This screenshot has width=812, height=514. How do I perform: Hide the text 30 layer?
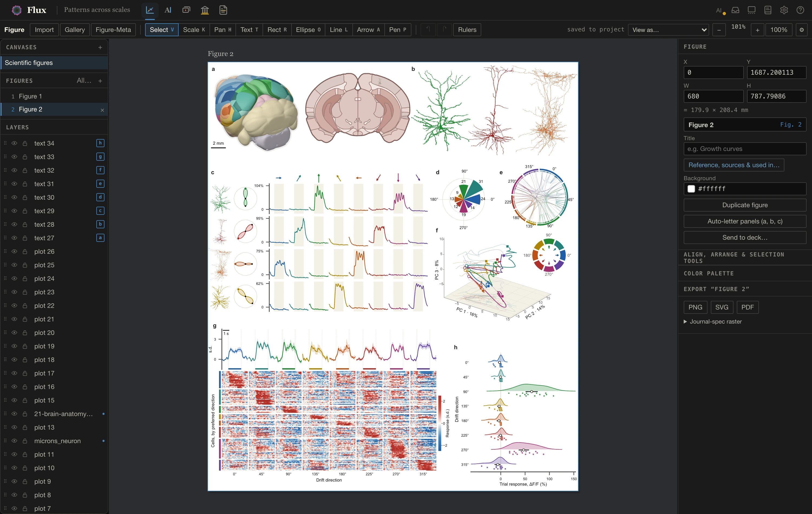pyautogui.click(x=15, y=197)
